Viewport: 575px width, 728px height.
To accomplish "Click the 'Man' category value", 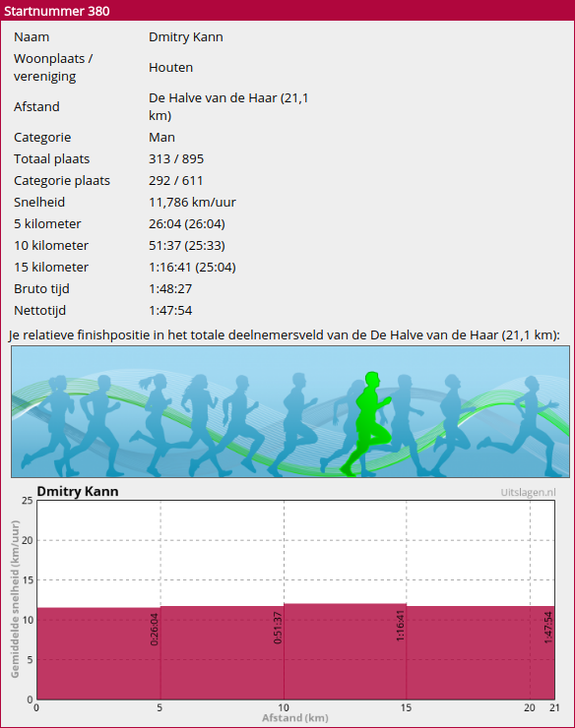I will point(161,138).
